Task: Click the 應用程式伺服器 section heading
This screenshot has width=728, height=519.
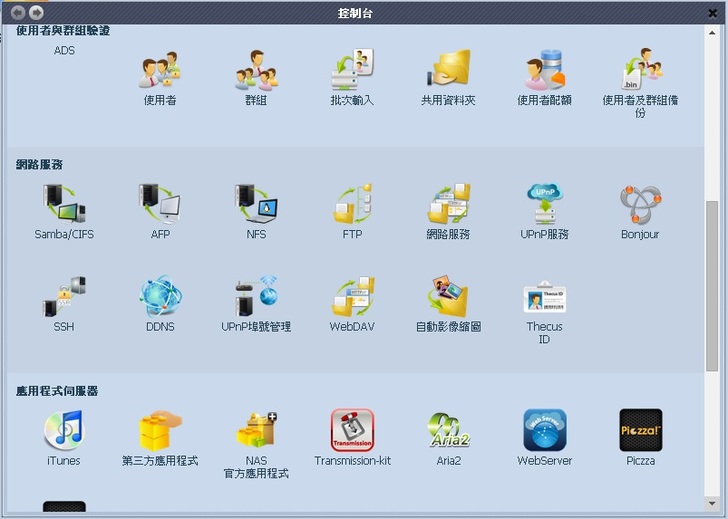Action: [57, 391]
